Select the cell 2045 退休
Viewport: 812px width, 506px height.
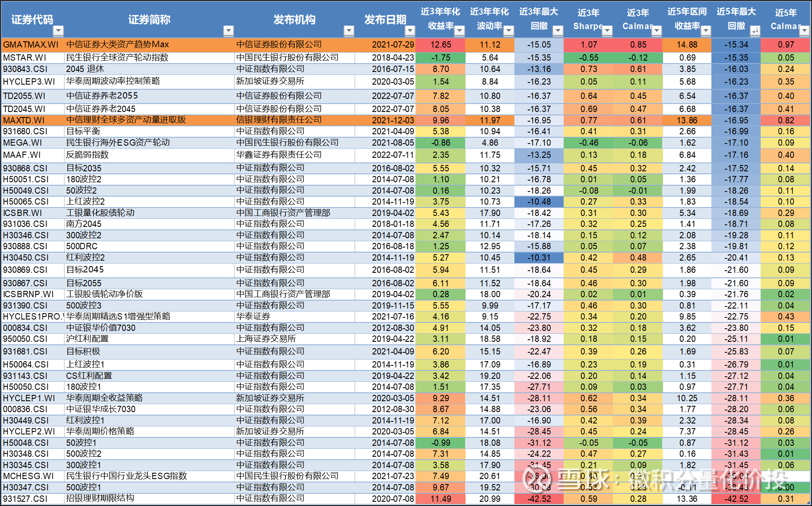tap(149, 69)
